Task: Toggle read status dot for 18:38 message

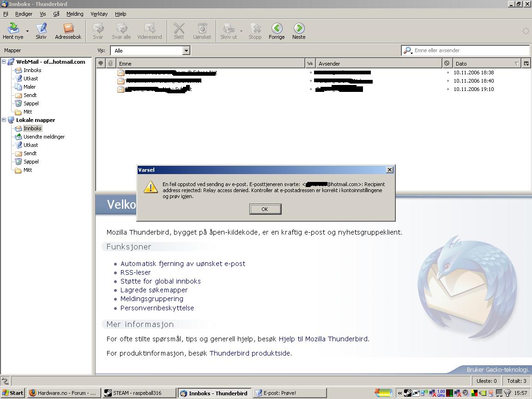Action: click(310, 73)
